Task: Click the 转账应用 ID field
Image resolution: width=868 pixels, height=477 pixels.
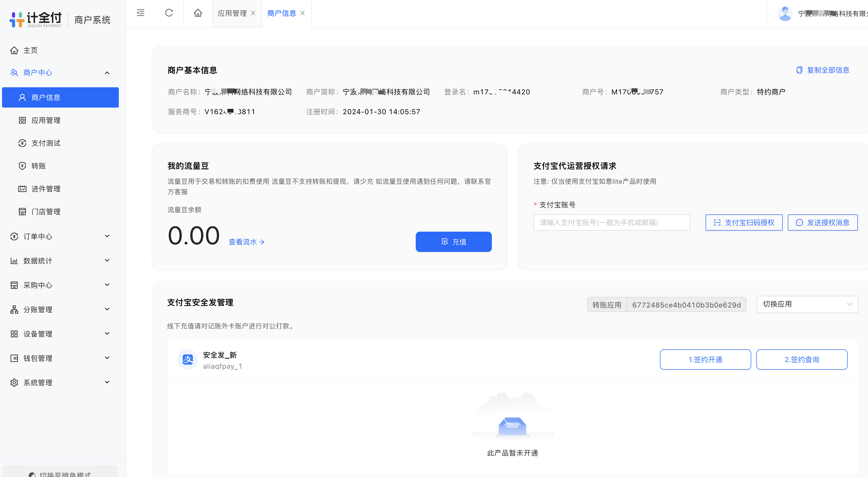Action: click(x=686, y=305)
